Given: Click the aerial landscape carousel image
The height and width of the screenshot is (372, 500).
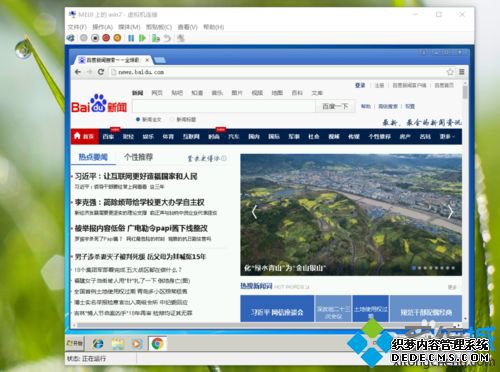Looking at the screenshot, I should (x=351, y=214).
